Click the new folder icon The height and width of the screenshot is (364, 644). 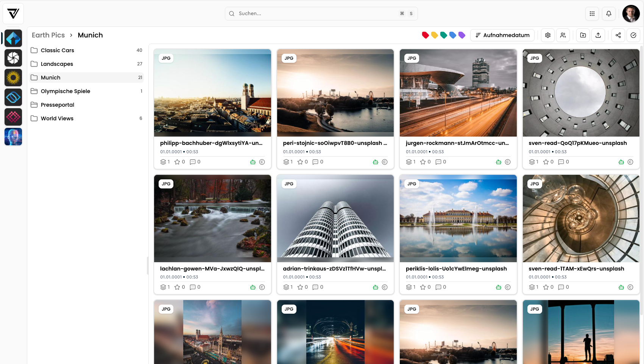(583, 35)
